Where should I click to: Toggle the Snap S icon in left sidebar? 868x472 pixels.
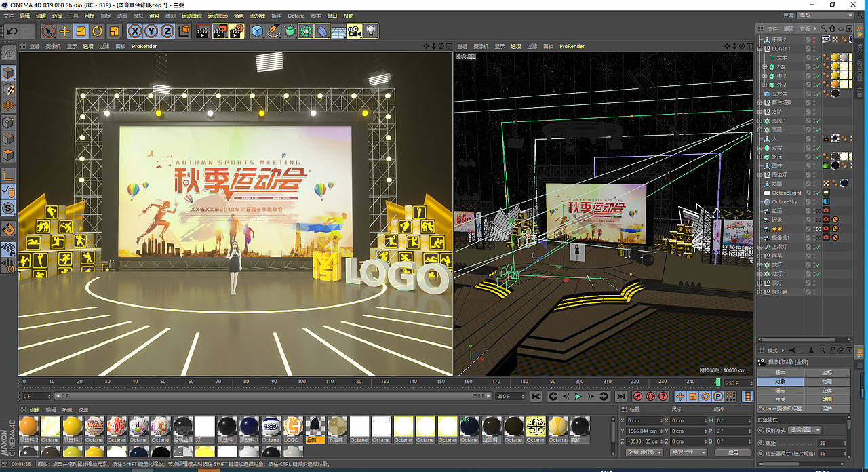pos(8,208)
